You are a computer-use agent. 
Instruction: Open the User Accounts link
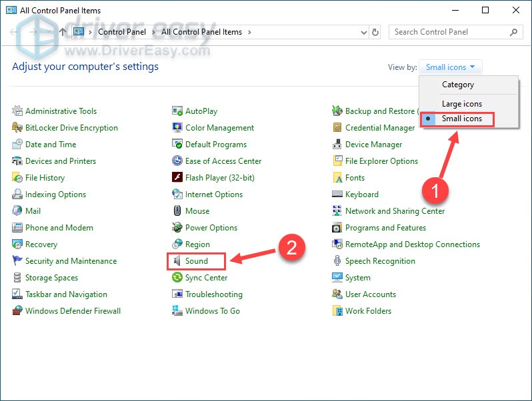click(x=370, y=294)
